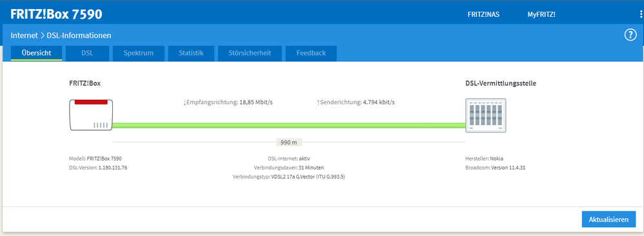Go to Internet in breadcrumb
This screenshot has width=644, height=236.
(x=24, y=35)
